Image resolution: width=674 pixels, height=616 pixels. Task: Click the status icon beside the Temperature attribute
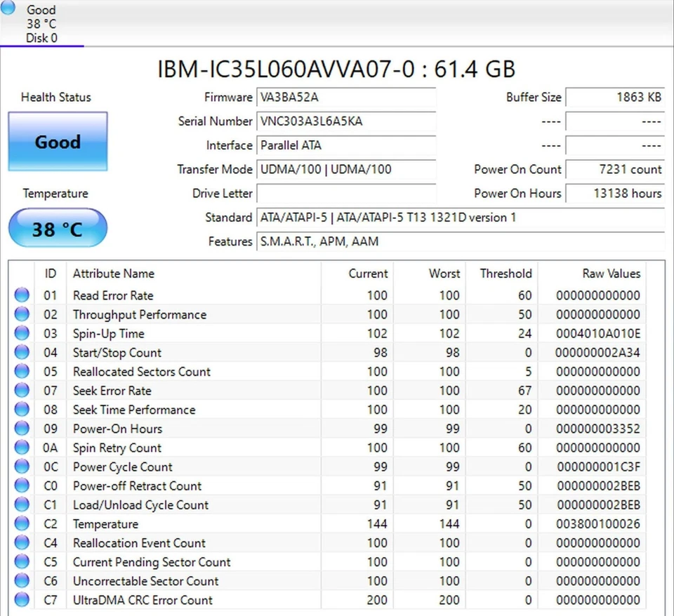(21, 523)
